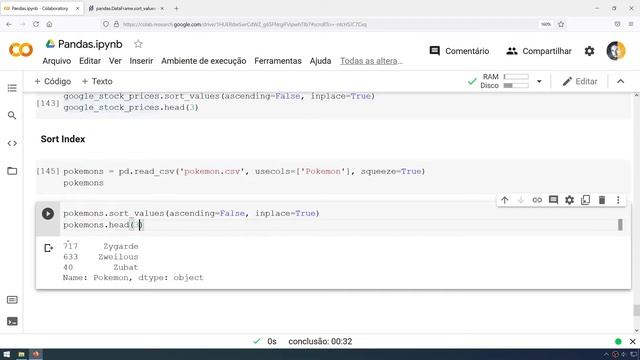The height and width of the screenshot is (360, 640).
Task: Copy link to cell icon
Action: [x=537, y=200]
